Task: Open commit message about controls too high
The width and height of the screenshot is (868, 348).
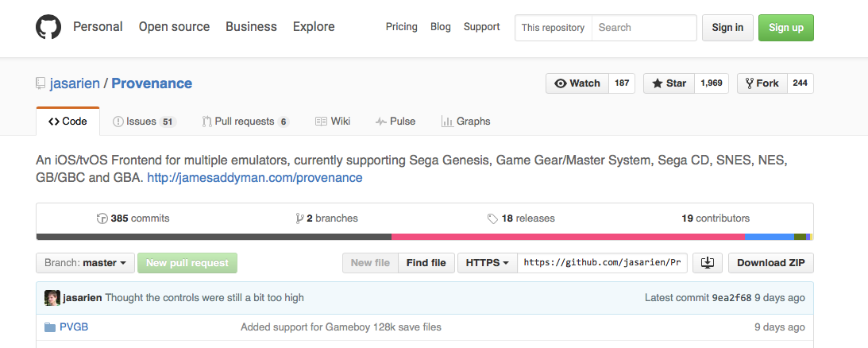Action: (x=204, y=298)
